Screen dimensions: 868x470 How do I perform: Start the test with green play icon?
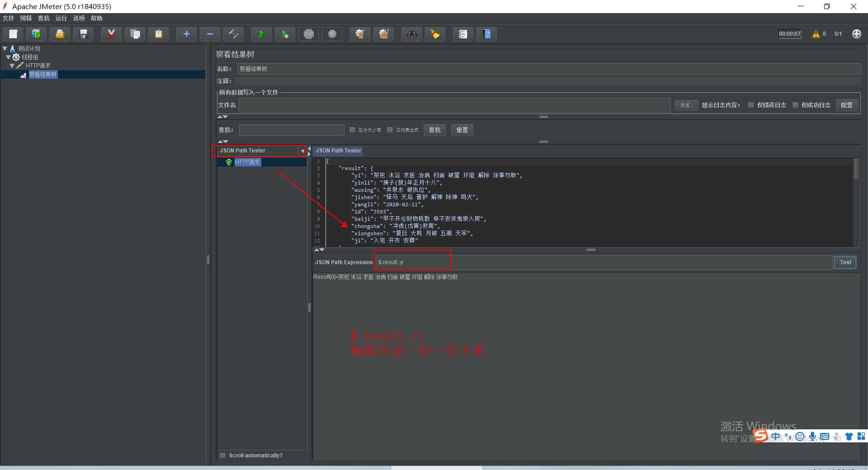261,34
